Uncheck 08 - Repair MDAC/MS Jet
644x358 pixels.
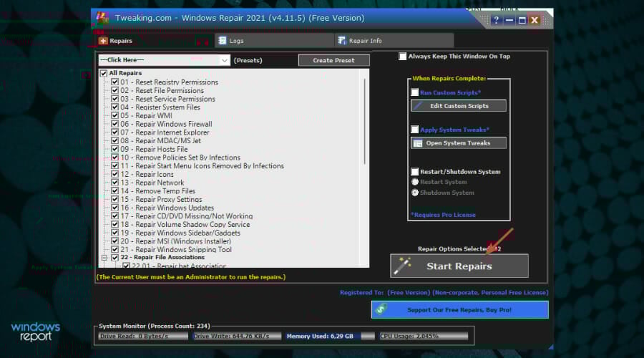[x=115, y=140]
